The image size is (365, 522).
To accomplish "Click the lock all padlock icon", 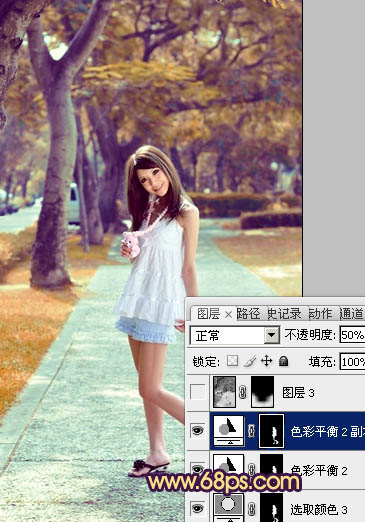I will tap(283, 361).
